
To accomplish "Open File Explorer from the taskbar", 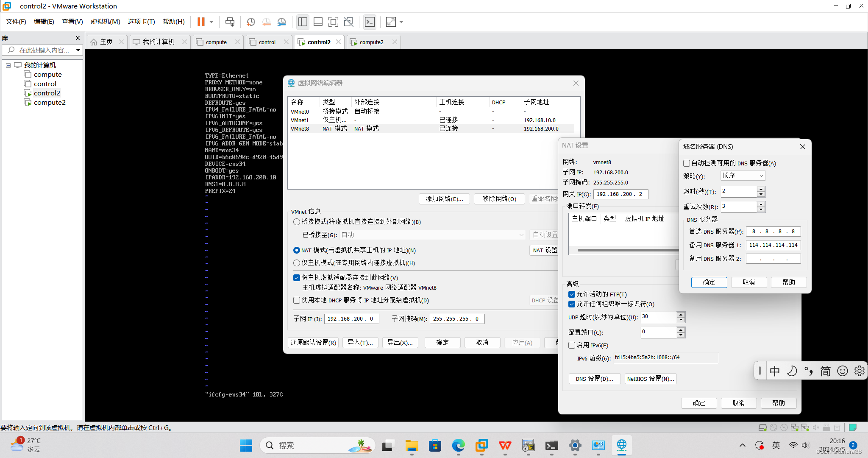I will click(x=412, y=446).
